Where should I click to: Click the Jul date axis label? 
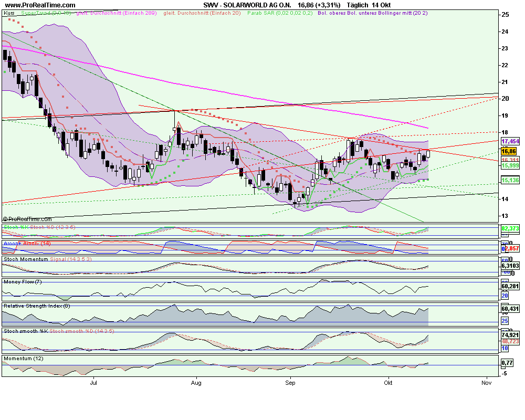[x=93, y=383]
